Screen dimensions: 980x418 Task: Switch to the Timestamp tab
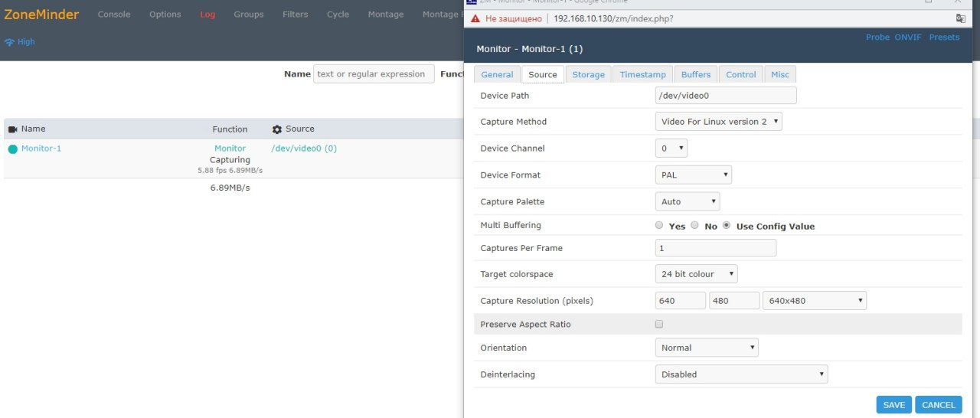(x=643, y=74)
